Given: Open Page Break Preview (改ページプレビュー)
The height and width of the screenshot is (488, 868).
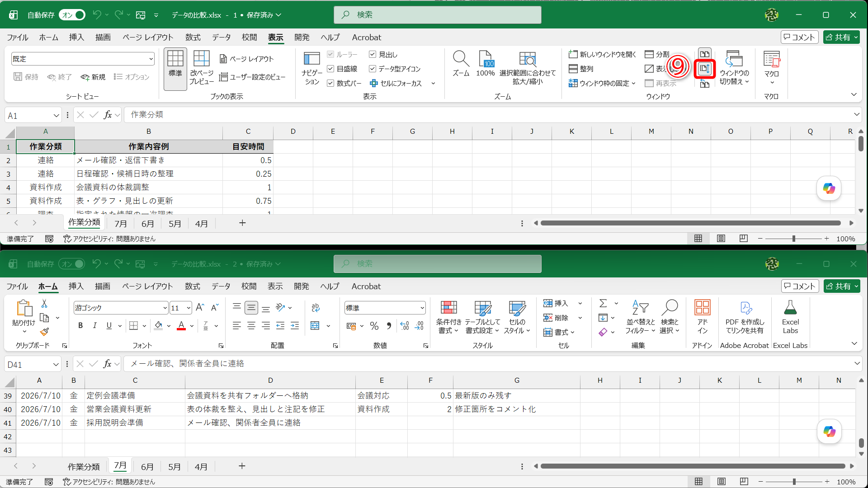Looking at the screenshot, I should pyautogui.click(x=202, y=68).
